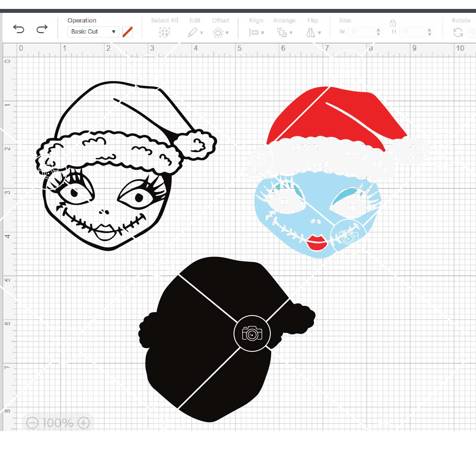
Task: Open the Basic Cut operation dropdown
Action: pyautogui.click(x=93, y=31)
